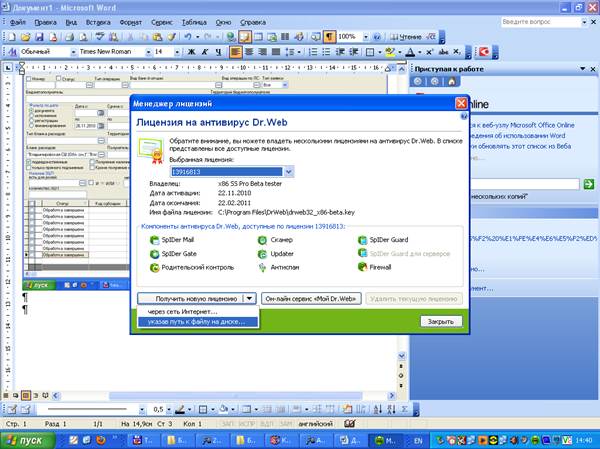
Task: Open the Правка menu
Action: pos(46,22)
